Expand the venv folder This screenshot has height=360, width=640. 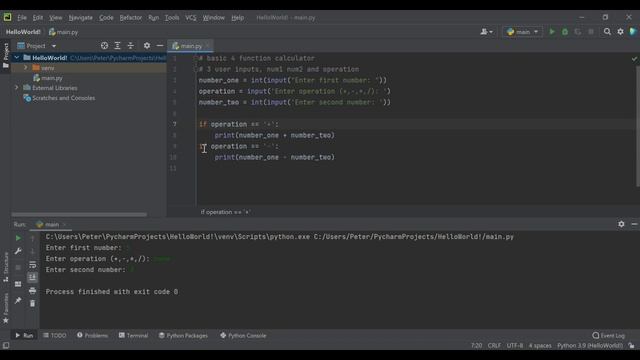tap(26, 68)
